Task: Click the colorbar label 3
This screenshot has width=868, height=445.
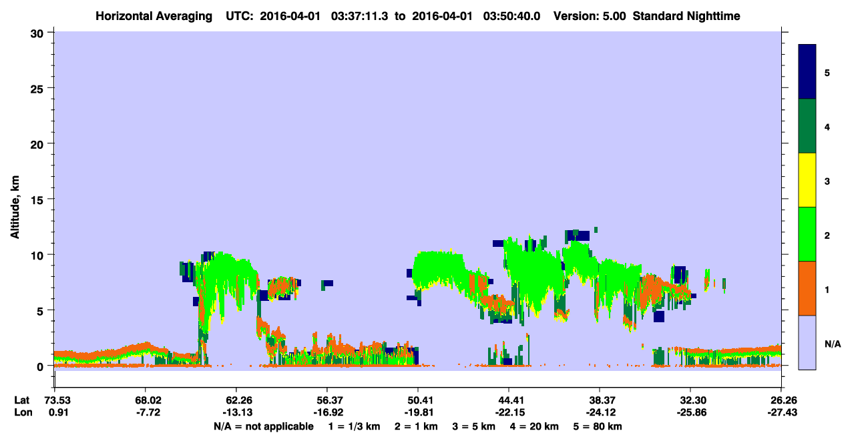Action: [827, 180]
